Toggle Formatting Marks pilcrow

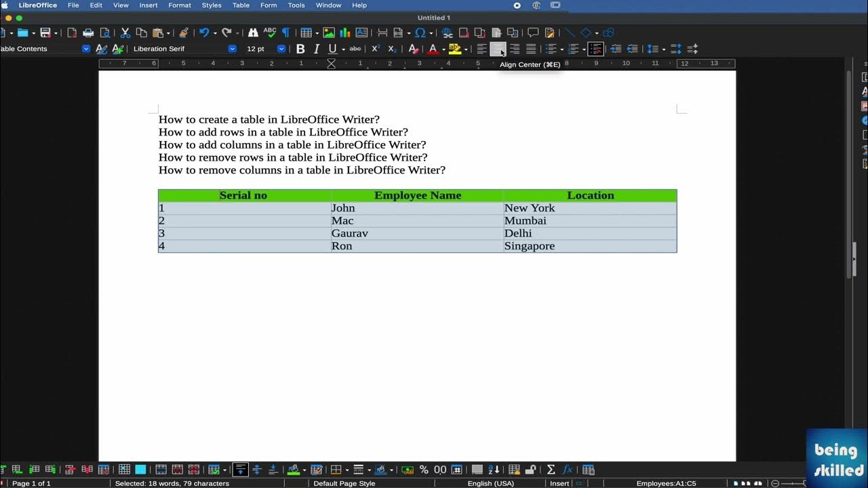[x=285, y=33]
